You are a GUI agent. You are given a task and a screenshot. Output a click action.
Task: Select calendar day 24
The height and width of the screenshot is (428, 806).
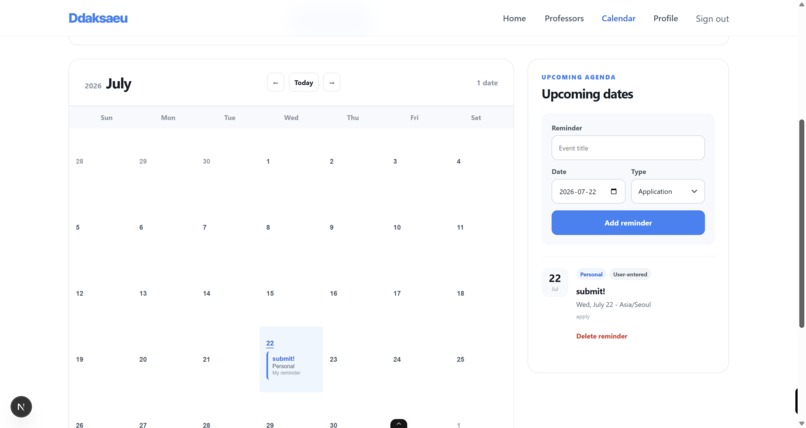(x=397, y=360)
